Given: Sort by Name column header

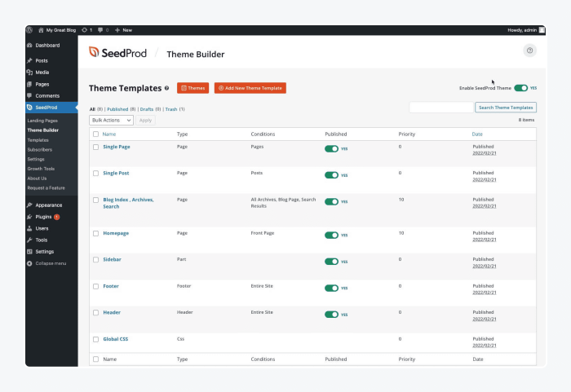Looking at the screenshot, I should coord(108,134).
